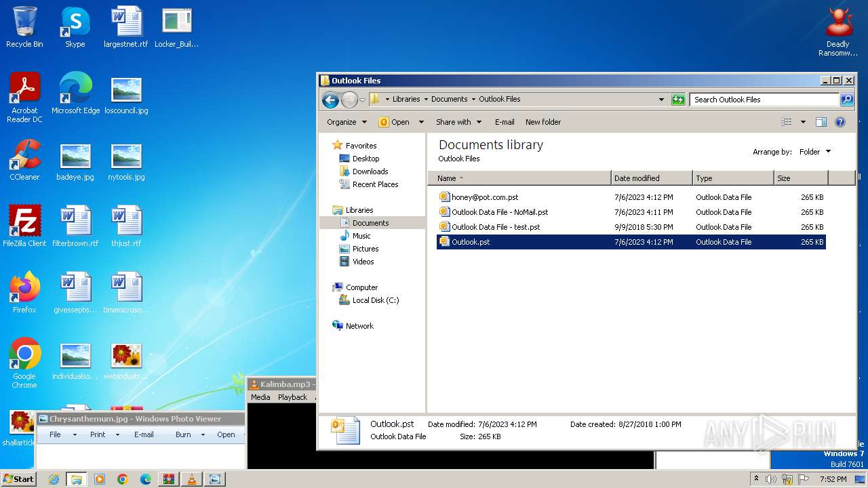868x488 pixels.
Task: Sort by Size column header
Action: tap(801, 178)
